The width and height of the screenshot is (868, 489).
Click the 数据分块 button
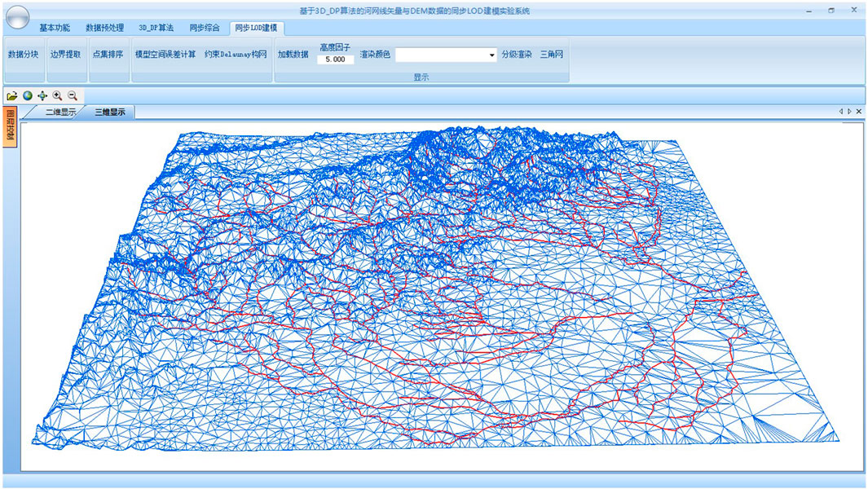pyautogui.click(x=24, y=55)
